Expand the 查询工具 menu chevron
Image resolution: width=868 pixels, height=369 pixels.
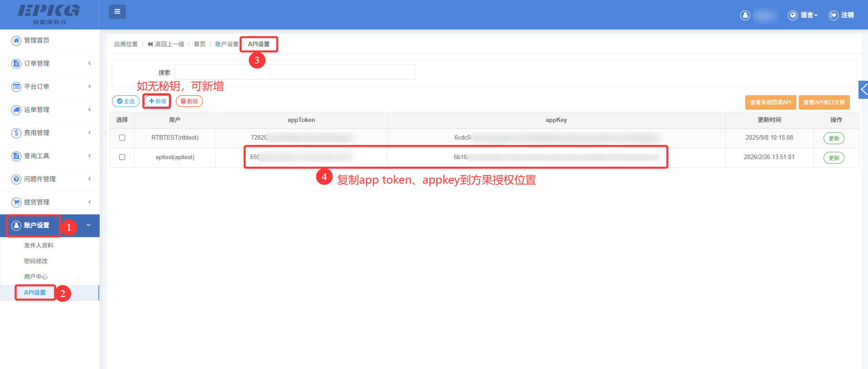tap(90, 156)
